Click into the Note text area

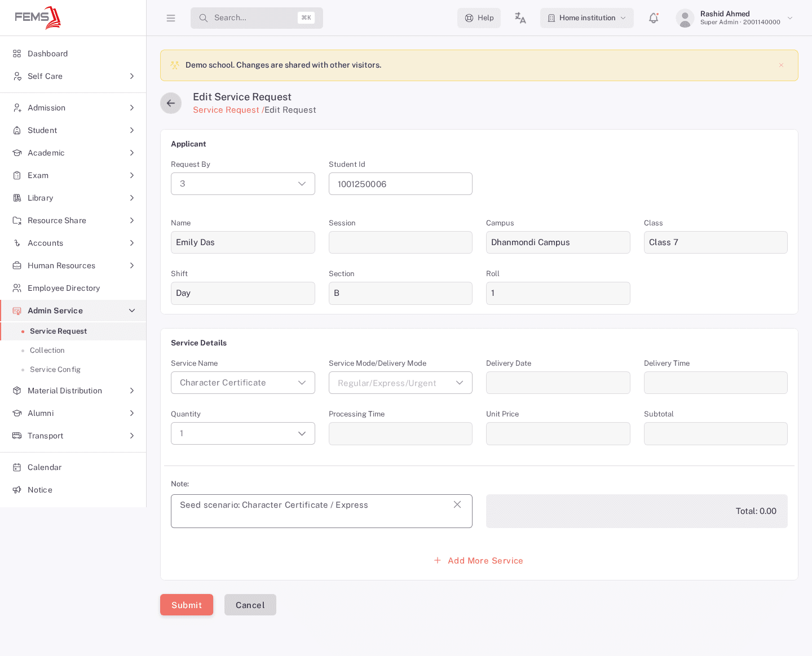pyautogui.click(x=321, y=511)
